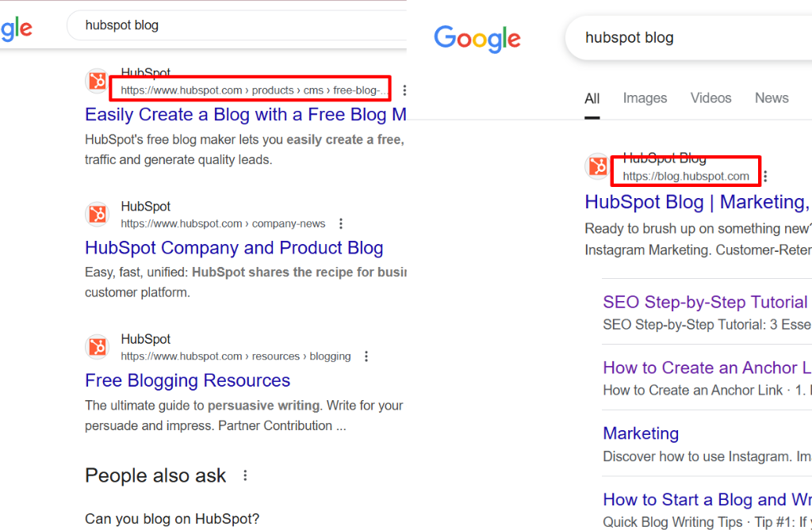Expand the "Can you blog on HubSpot?" question
Screen dimensions: 812x530
pyautogui.click(x=172, y=520)
